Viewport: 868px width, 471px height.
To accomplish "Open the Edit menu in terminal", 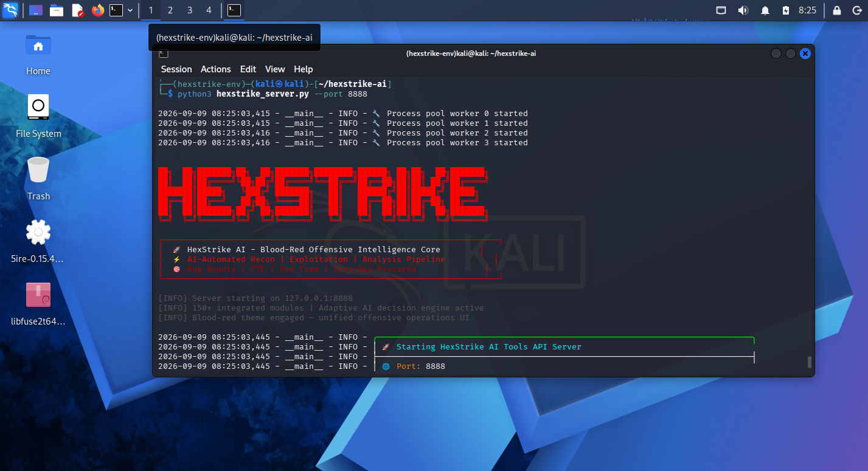I will (248, 69).
